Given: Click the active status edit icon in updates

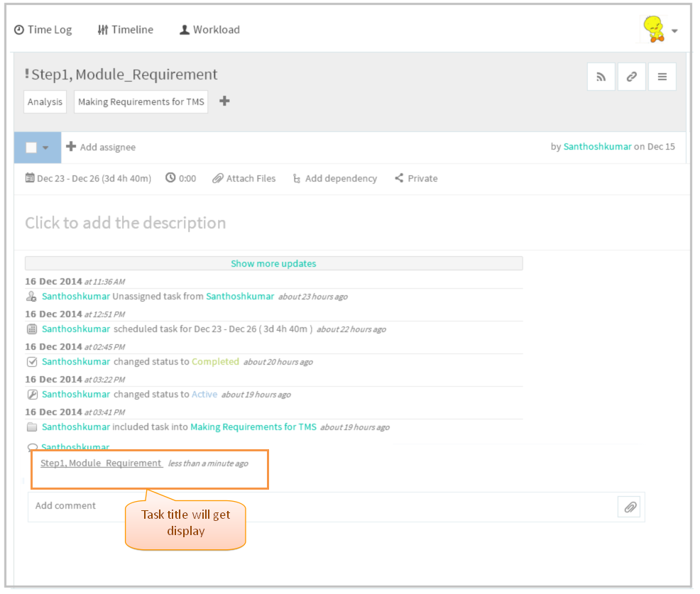Looking at the screenshot, I should tap(32, 395).
